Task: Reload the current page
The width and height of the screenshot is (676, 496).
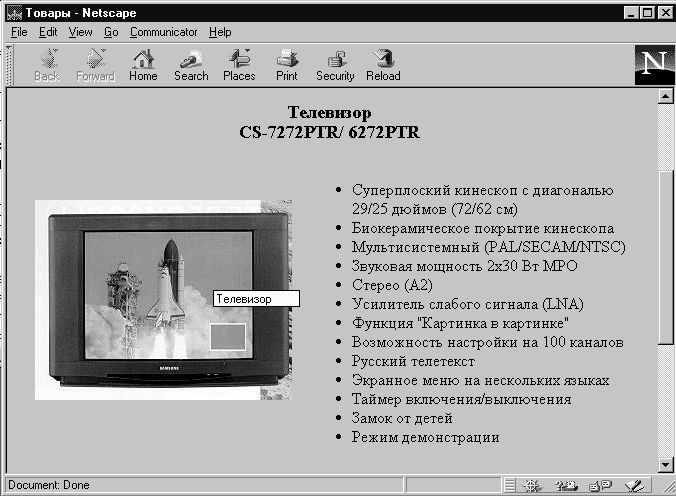Action: (383, 64)
